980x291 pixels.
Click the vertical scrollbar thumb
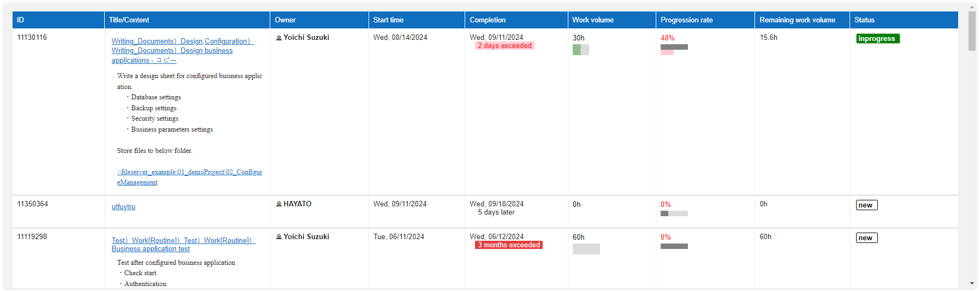click(972, 31)
